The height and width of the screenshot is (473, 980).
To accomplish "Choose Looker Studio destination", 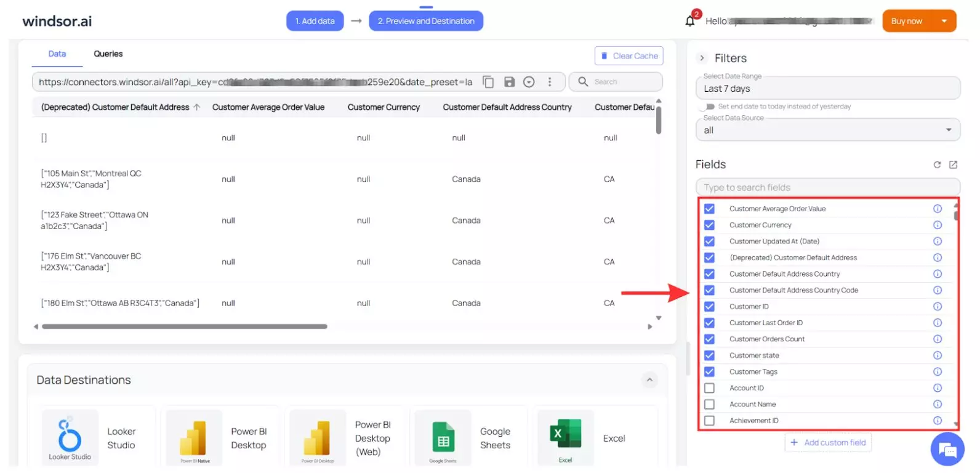I will pos(97,438).
